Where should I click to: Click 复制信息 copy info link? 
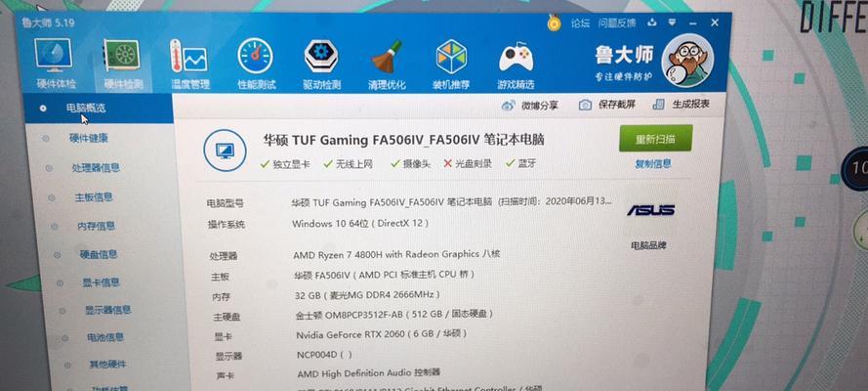tap(653, 164)
